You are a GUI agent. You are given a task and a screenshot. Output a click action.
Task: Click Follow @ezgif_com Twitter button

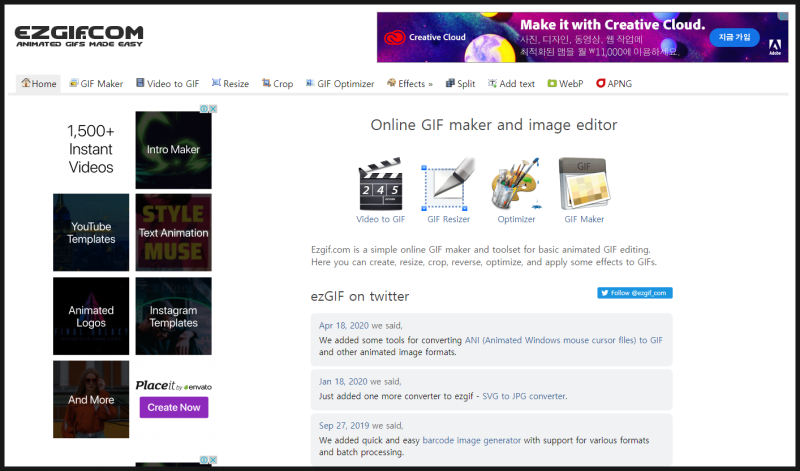(x=635, y=293)
